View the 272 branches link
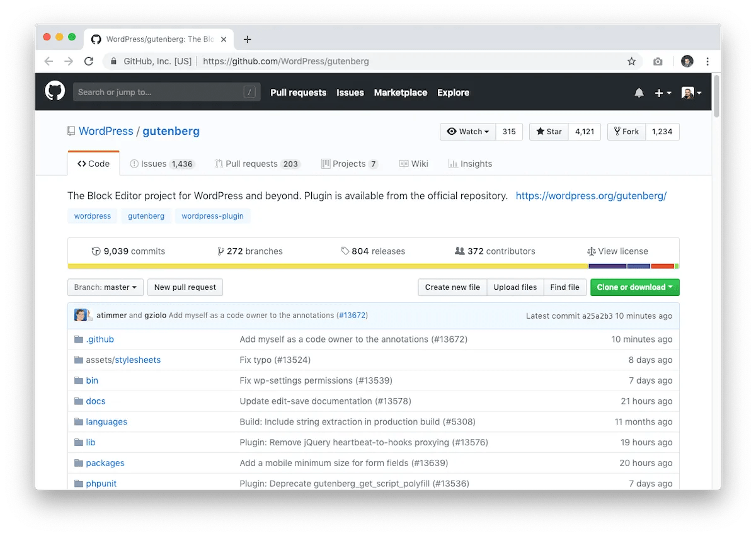The width and height of the screenshot is (756, 536). [x=250, y=251]
